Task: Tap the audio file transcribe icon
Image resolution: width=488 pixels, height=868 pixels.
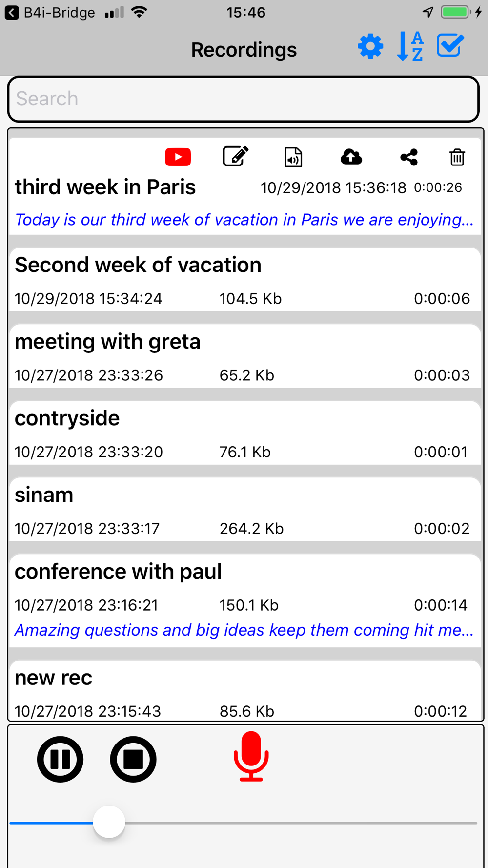Action: coord(293,157)
